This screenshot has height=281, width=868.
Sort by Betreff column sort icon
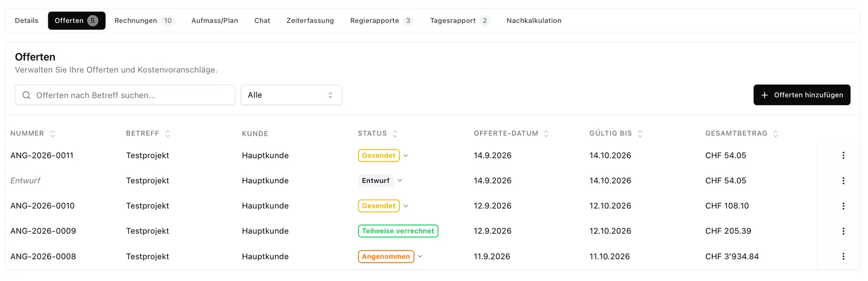point(168,133)
